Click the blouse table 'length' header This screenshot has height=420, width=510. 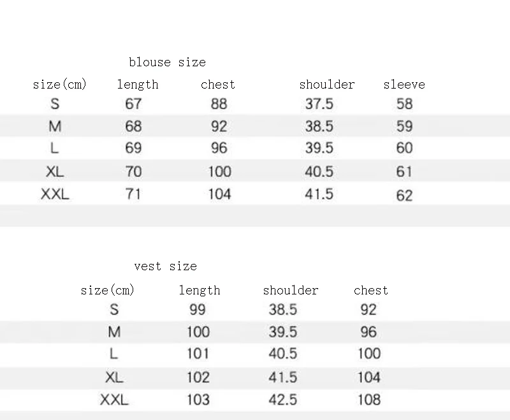point(138,85)
